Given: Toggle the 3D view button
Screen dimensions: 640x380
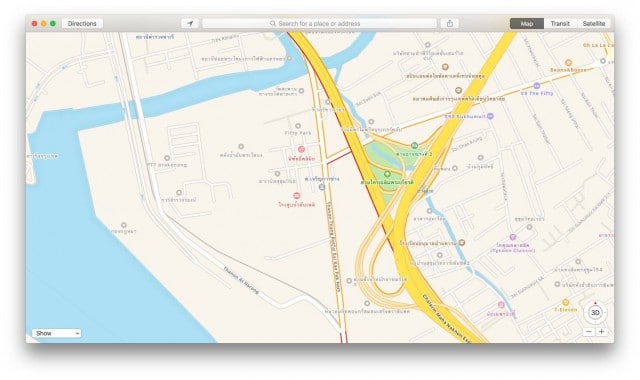Looking at the screenshot, I should point(595,313).
